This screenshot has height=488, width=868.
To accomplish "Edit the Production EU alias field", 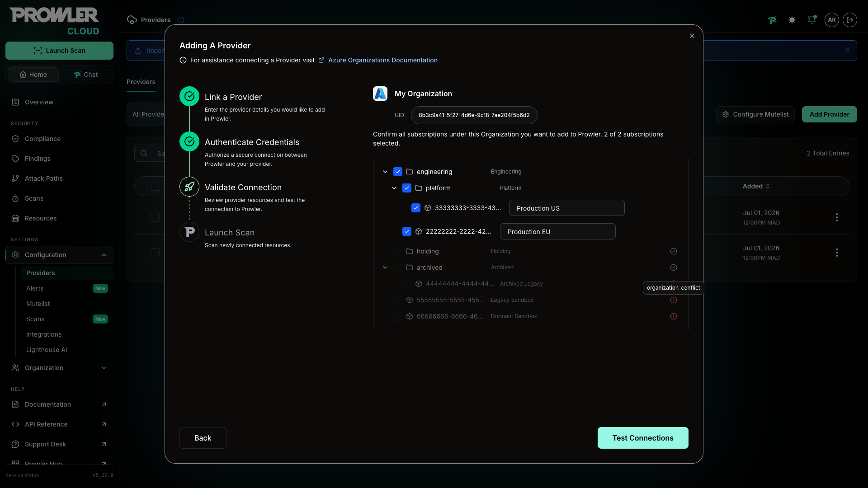I will point(557,231).
